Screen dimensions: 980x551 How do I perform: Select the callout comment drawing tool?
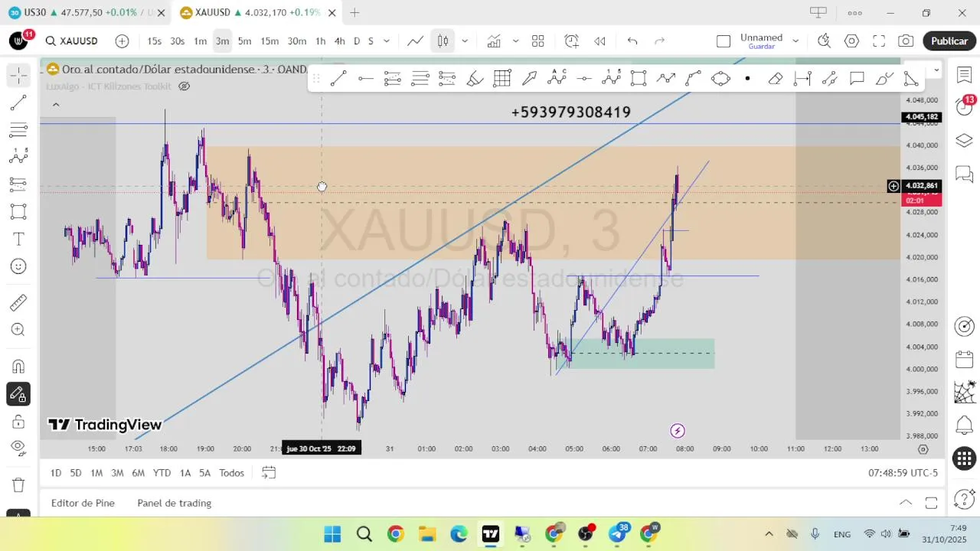pos(857,78)
